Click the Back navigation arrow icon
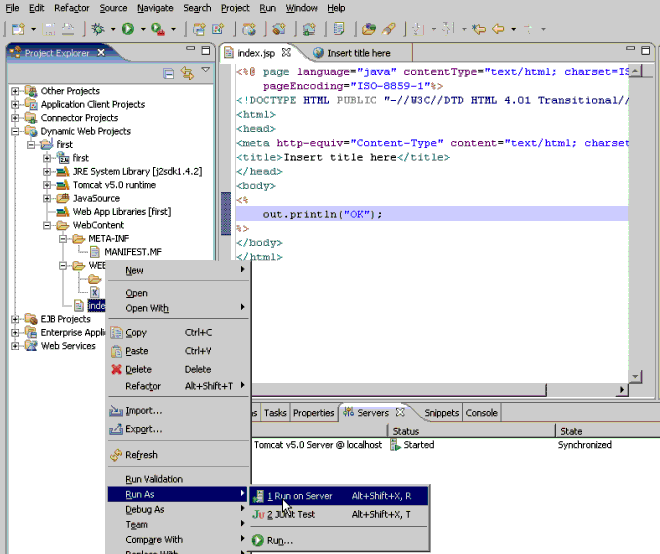660x554 pixels. pyautogui.click(x=498, y=29)
